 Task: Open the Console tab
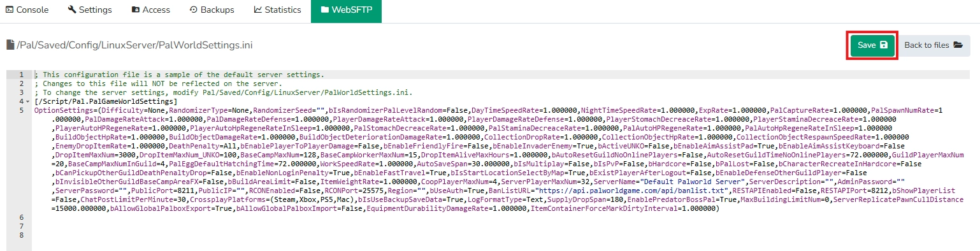[27, 10]
